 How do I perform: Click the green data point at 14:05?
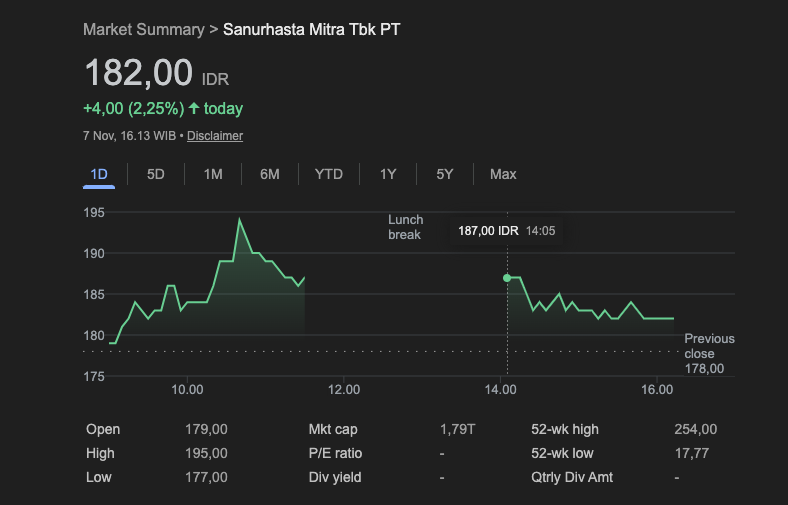[507, 278]
